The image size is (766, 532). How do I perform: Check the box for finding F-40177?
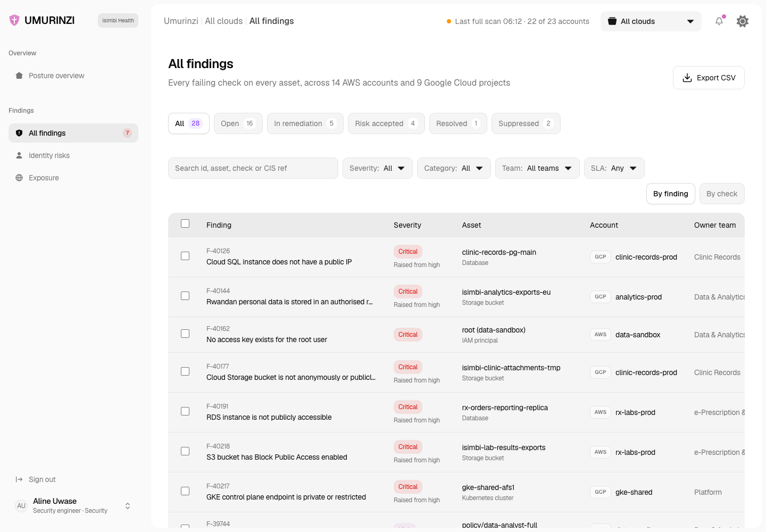coord(185,371)
